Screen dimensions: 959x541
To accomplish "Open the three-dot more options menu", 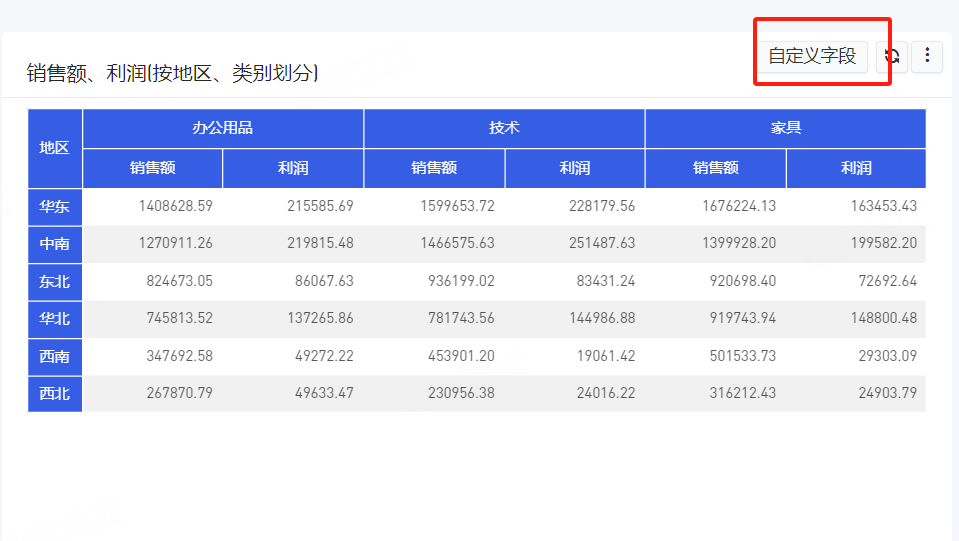I will pyautogui.click(x=927, y=57).
